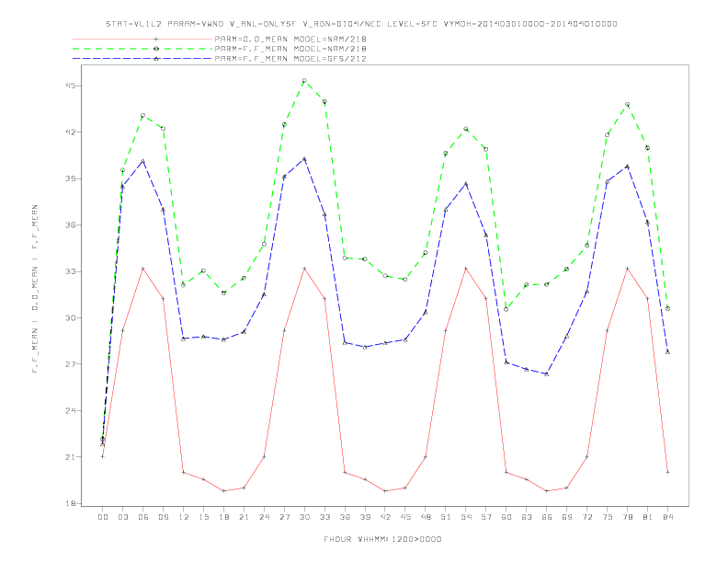Click y-axis tick value 45

(x=71, y=86)
